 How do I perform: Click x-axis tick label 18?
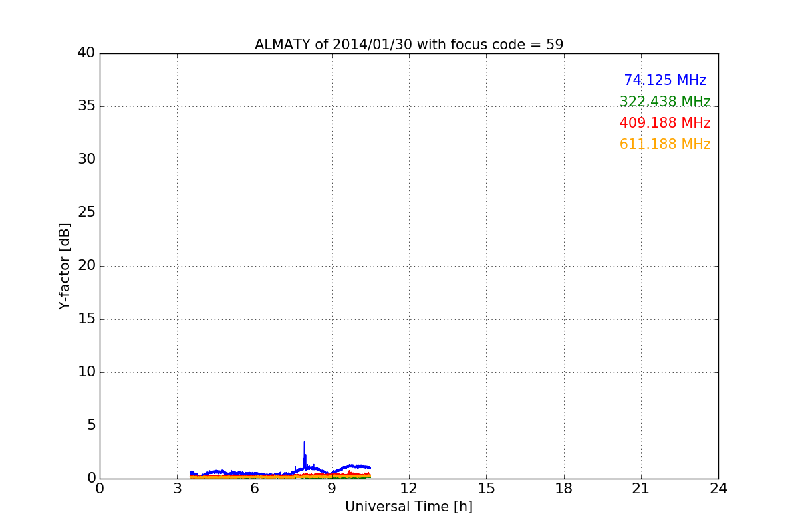point(564,489)
